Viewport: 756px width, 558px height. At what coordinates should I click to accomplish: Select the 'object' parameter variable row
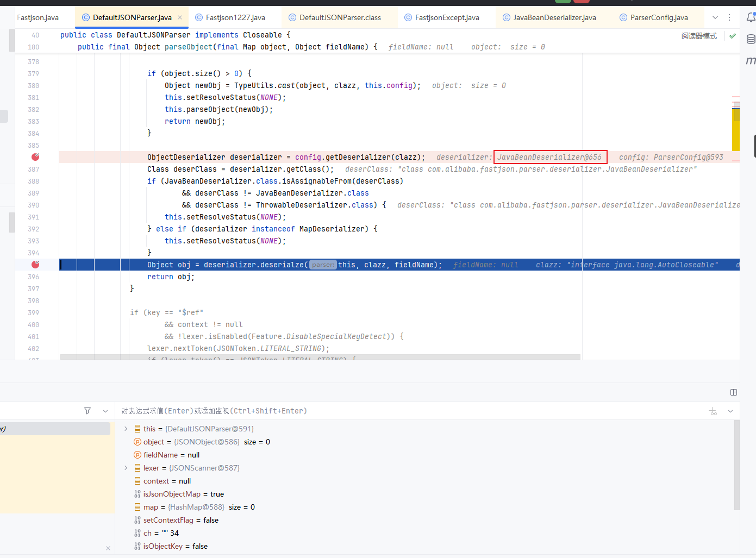tap(424, 442)
